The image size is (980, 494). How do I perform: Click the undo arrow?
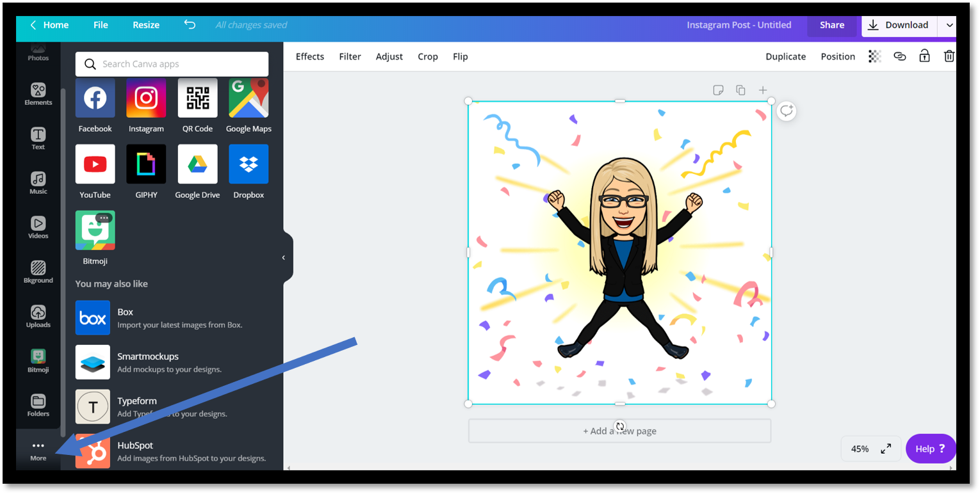point(190,24)
